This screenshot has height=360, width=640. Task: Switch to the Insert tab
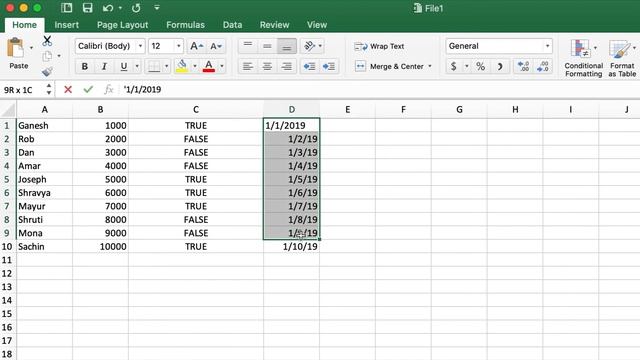(67, 25)
